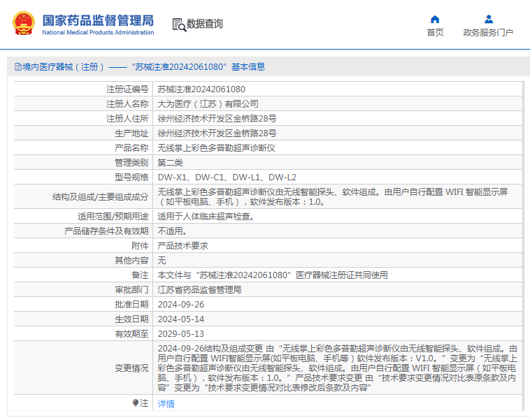This screenshot has width=530, height=420.
Task: Select the expiry date 2029-05-13
Action: click(x=181, y=334)
